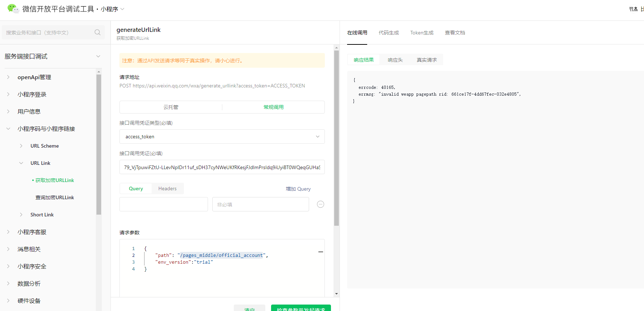
Task: Click the 非必填 Query value input field
Action: click(261, 204)
